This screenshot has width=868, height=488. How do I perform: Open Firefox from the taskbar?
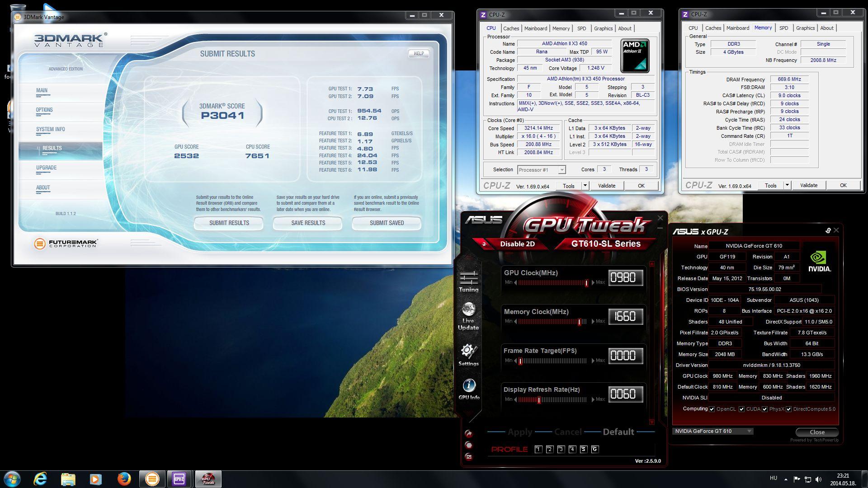[124, 479]
